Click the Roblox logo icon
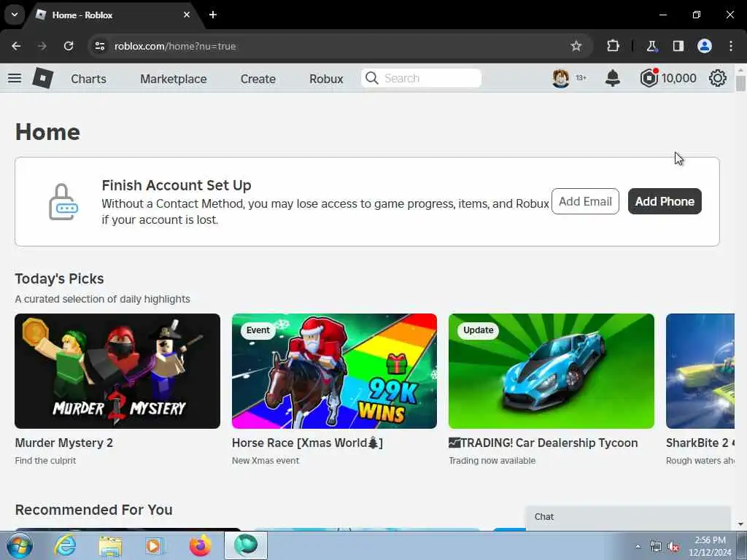747x560 pixels. 42,78
